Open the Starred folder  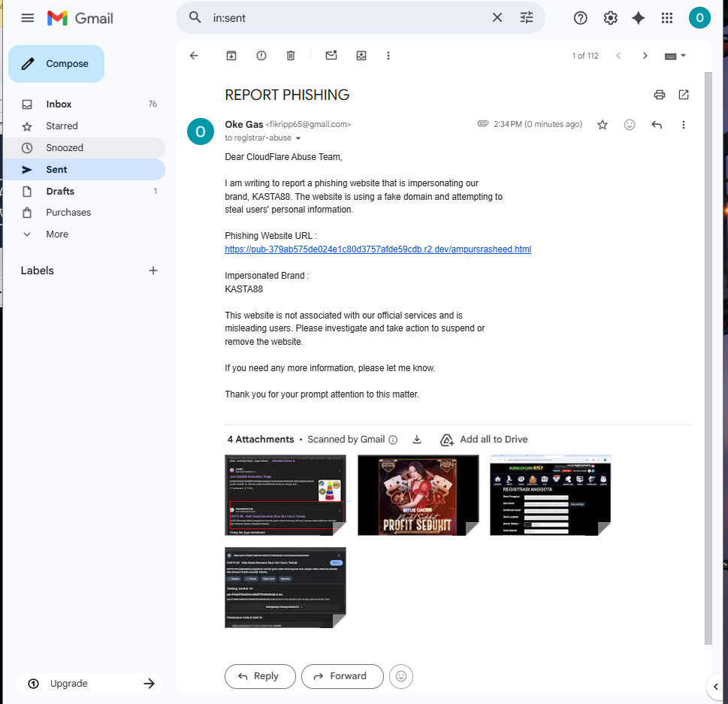pyautogui.click(x=83, y=125)
